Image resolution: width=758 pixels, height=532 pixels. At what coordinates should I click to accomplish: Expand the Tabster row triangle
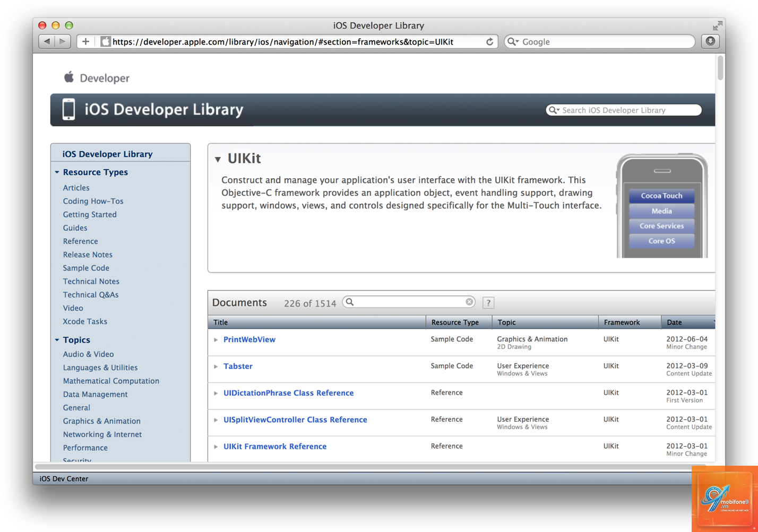coord(216,366)
